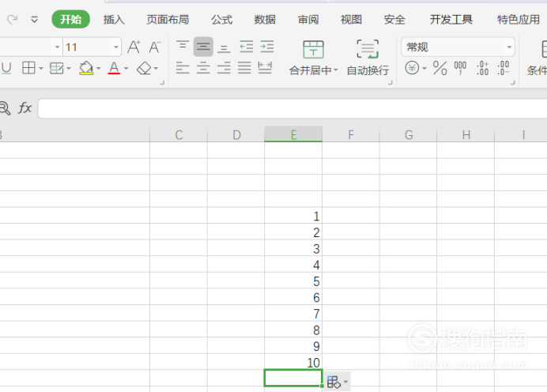Toggle top vertical alignment
Viewport: 547px width, 392px height.
click(183, 47)
